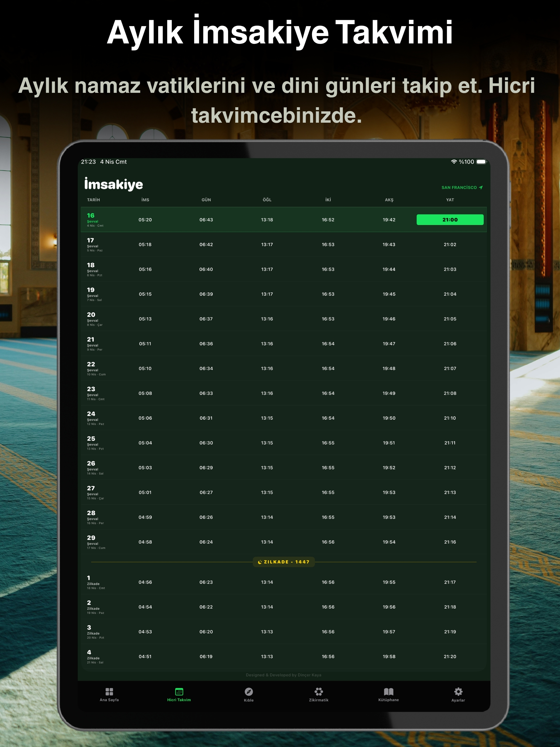This screenshot has width=560, height=747.
Task: Click the YAT column header
Action: click(450, 200)
